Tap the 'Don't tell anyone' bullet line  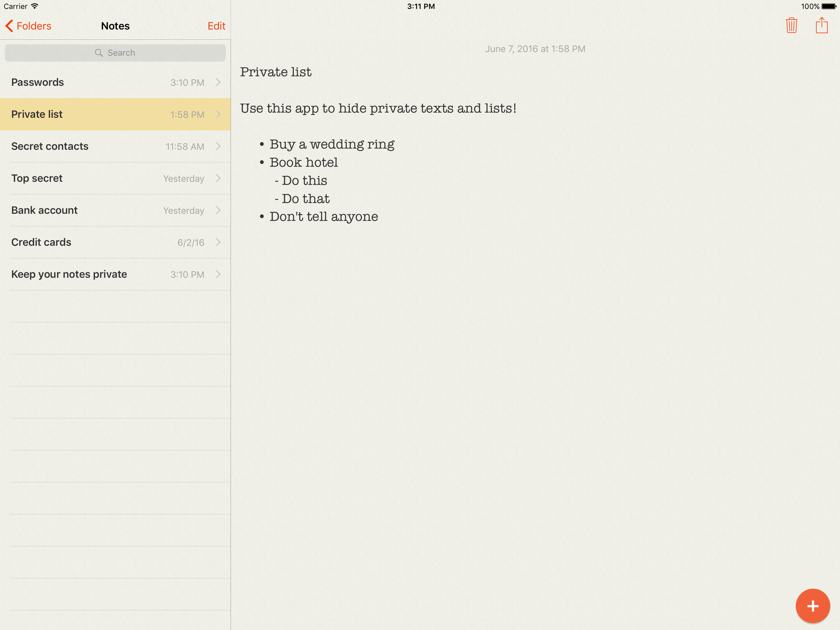pos(323,217)
